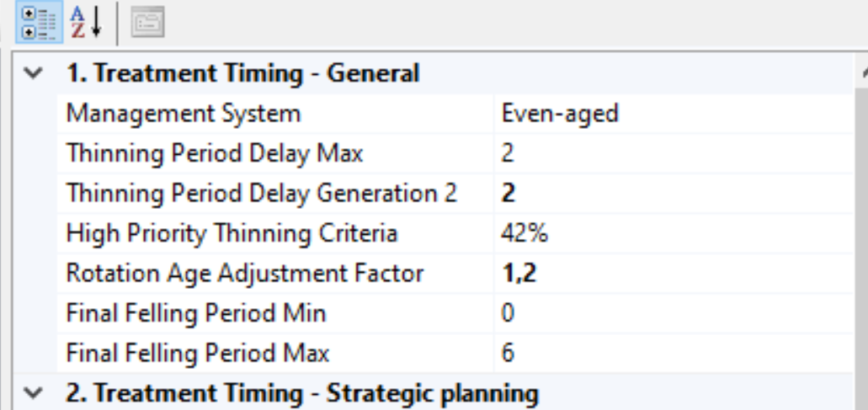Click the Thinning Period Delay Max label

pos(215,153)
